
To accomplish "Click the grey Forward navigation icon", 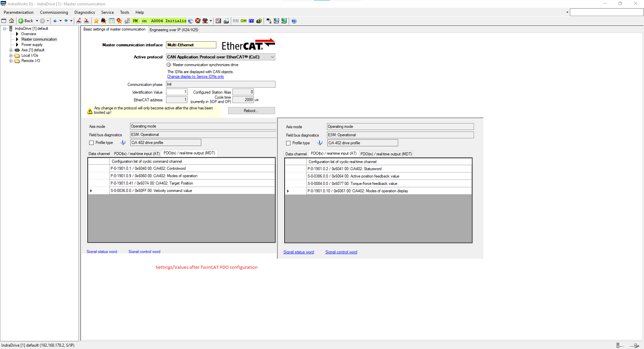I will click(x=42, y=21).
